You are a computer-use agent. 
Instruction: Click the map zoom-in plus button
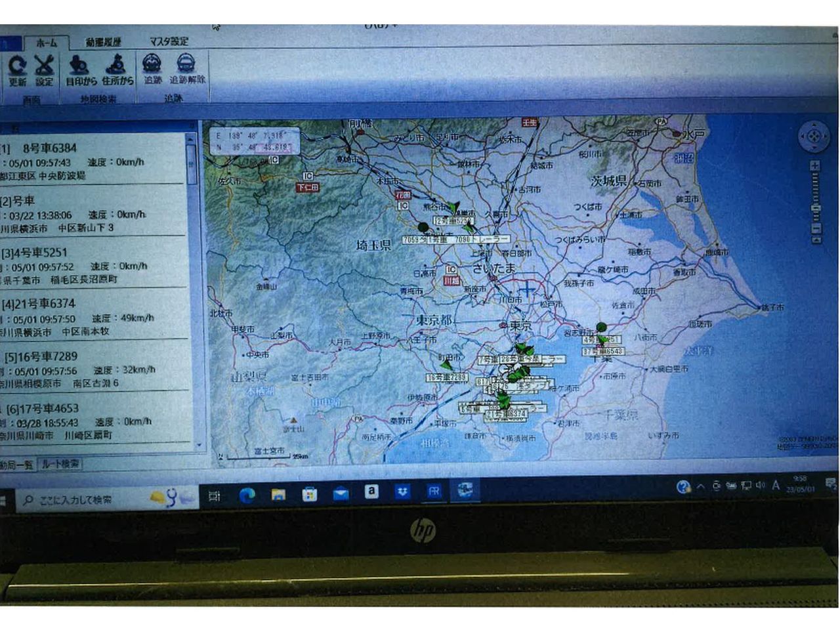[814, 166]
